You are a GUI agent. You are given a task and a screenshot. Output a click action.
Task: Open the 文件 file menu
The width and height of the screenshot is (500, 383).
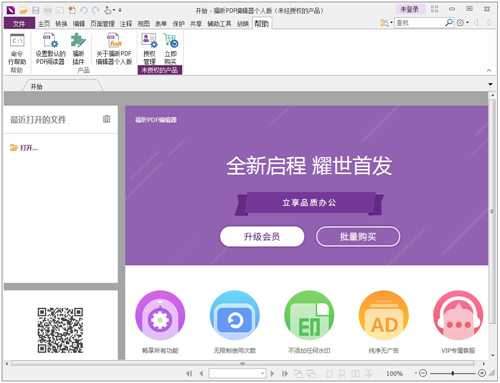(x=19, y=23)
